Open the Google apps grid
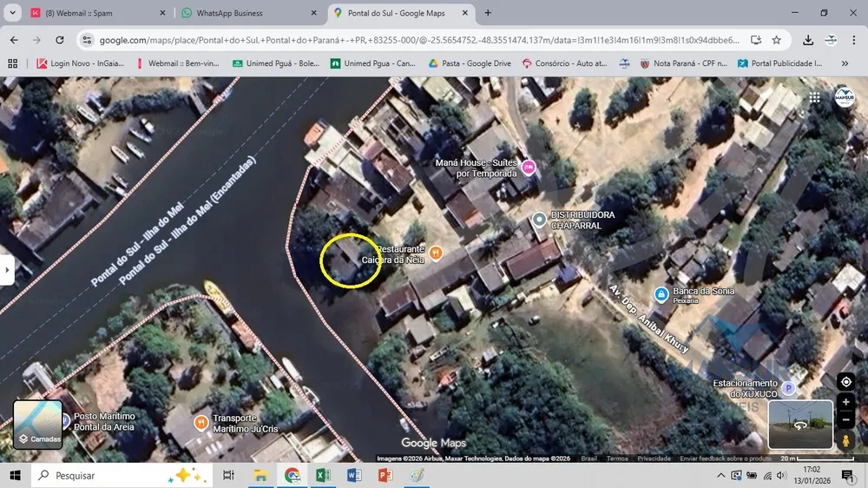Image resolution: width=868 pixels, height=488 pixels. point(815,98)
